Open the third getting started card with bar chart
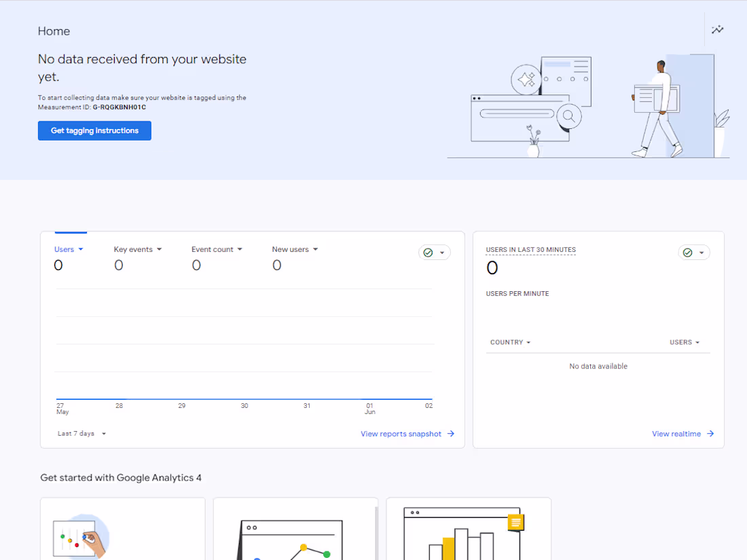The image size is (747, 560). click(469, 529)
